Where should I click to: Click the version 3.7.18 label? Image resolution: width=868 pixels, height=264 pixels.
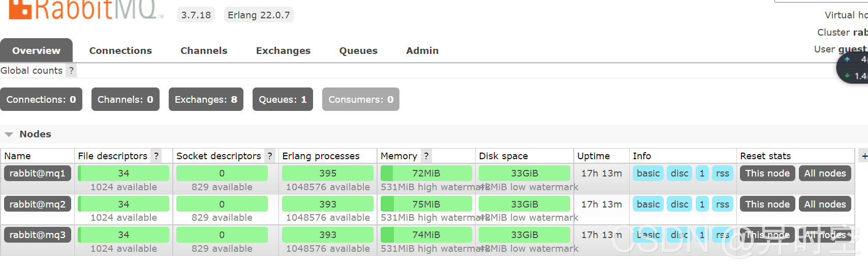click(x=196, y=15)
